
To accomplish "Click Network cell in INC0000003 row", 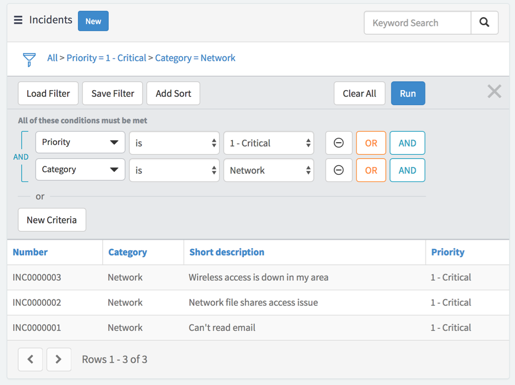I will 125,277.
